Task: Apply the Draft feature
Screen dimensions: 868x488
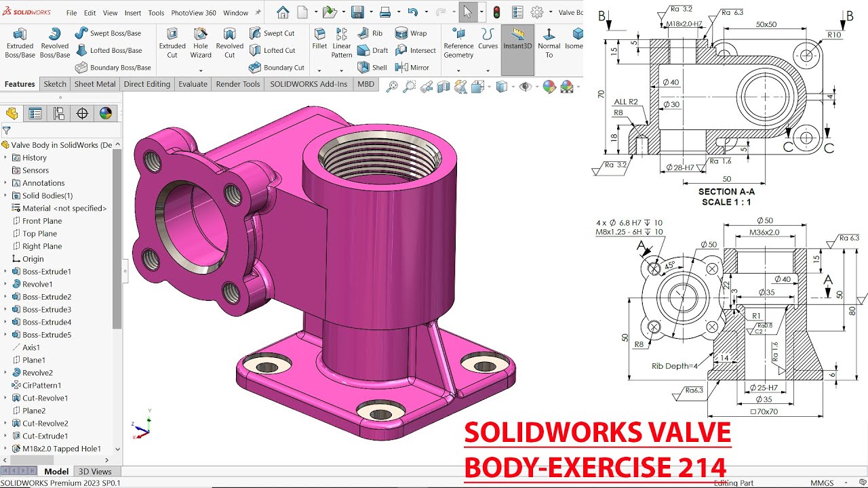Action: click(x=372, y=50)
